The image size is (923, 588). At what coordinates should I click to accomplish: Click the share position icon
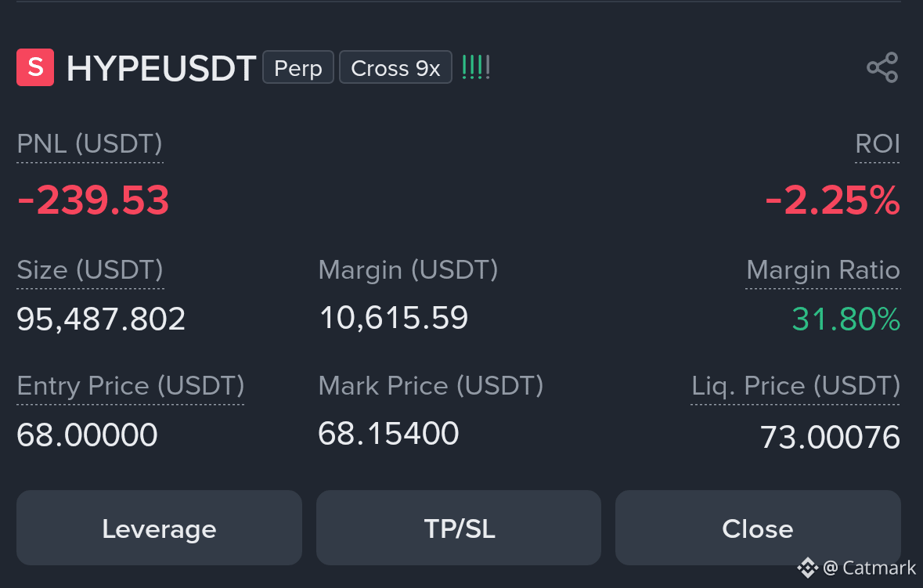tap(882, 67)
